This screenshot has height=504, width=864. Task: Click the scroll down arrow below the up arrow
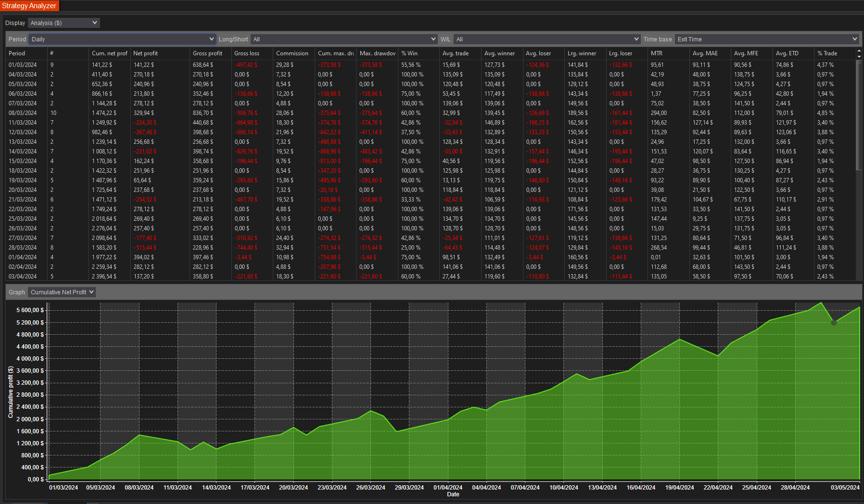(x=859, y=56)
